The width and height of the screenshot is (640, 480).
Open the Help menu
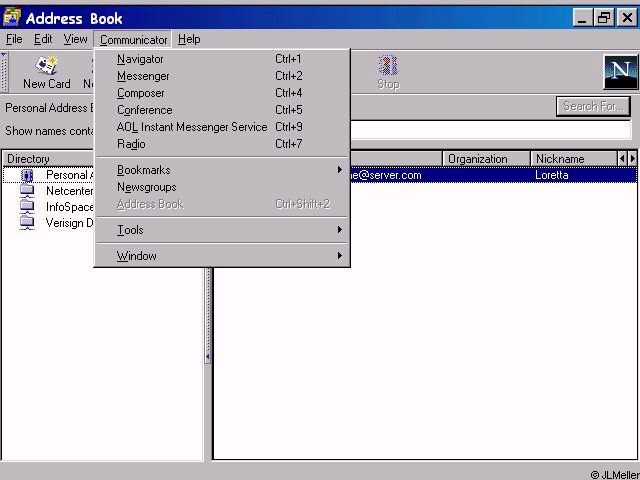point(189,39)
